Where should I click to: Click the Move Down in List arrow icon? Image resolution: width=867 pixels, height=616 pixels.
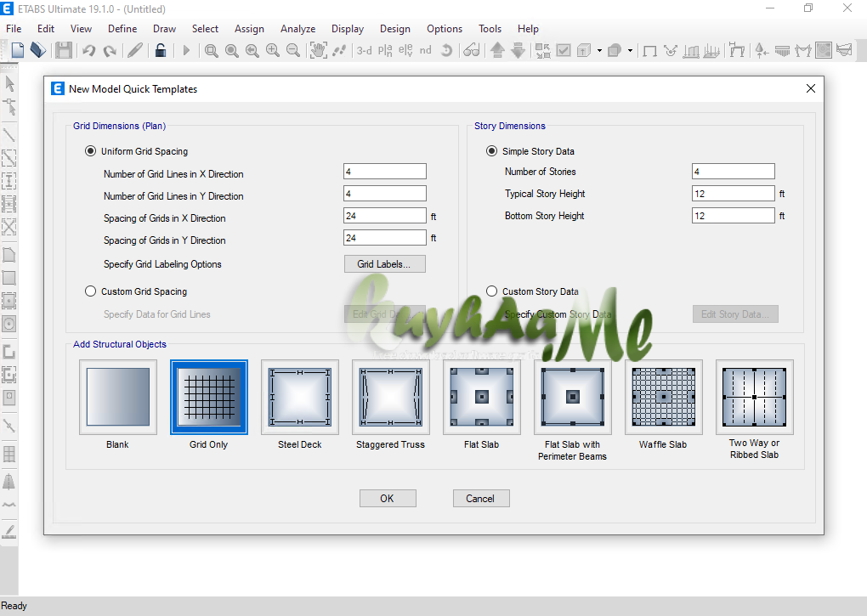point(518,50)
